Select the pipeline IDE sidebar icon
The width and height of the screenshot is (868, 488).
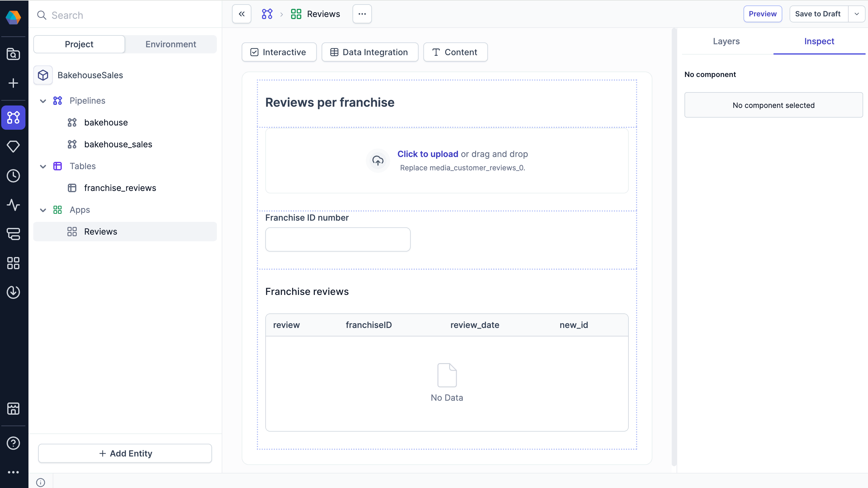click(x=14, y=117)
